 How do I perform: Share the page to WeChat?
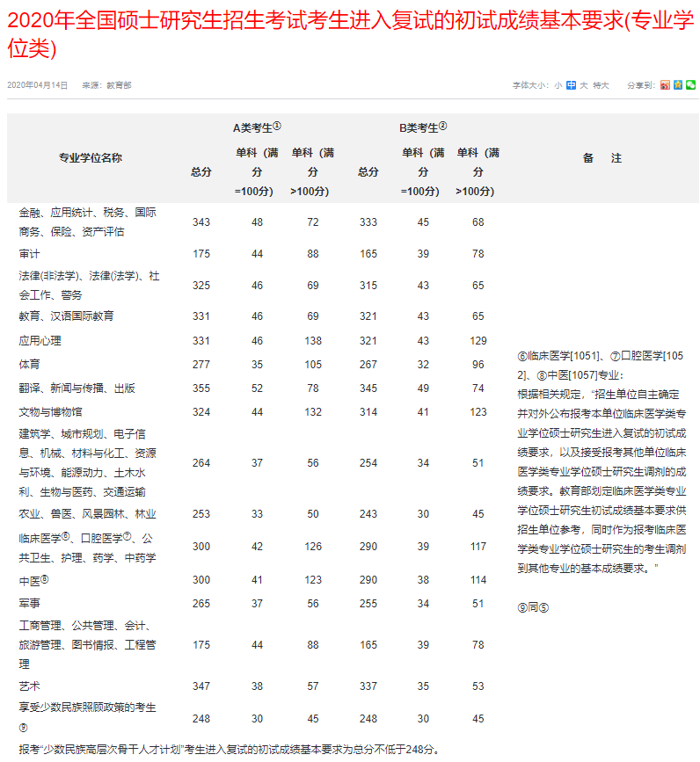[x=691, y=85]
